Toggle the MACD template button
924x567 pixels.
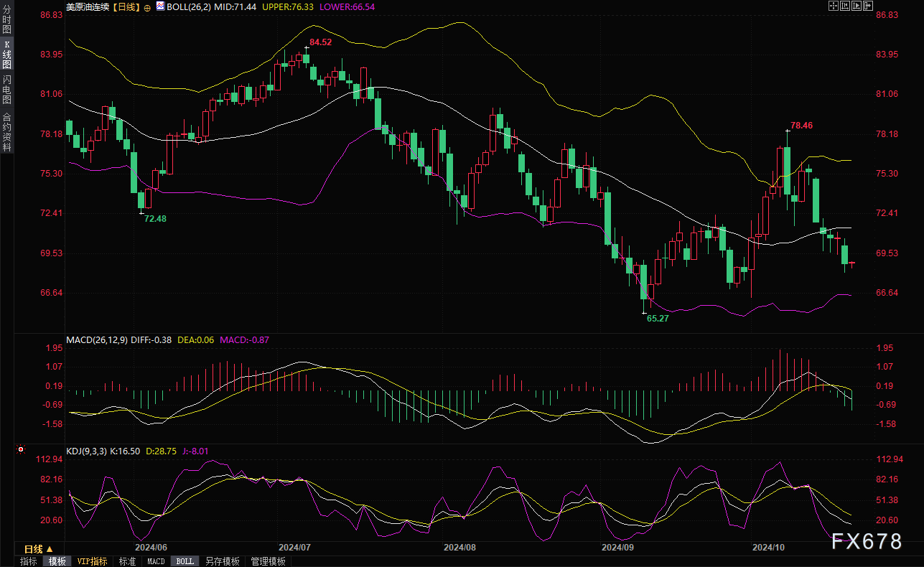coord(156,561)
